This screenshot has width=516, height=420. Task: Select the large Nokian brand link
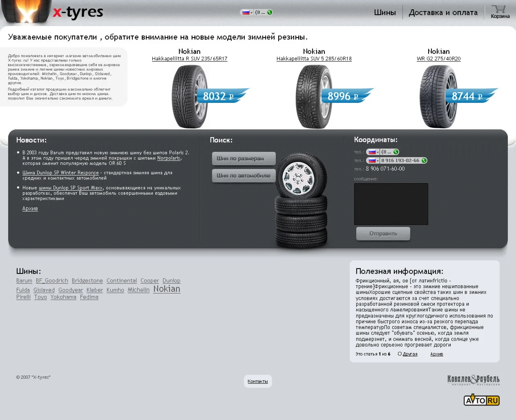pos(167,289)
